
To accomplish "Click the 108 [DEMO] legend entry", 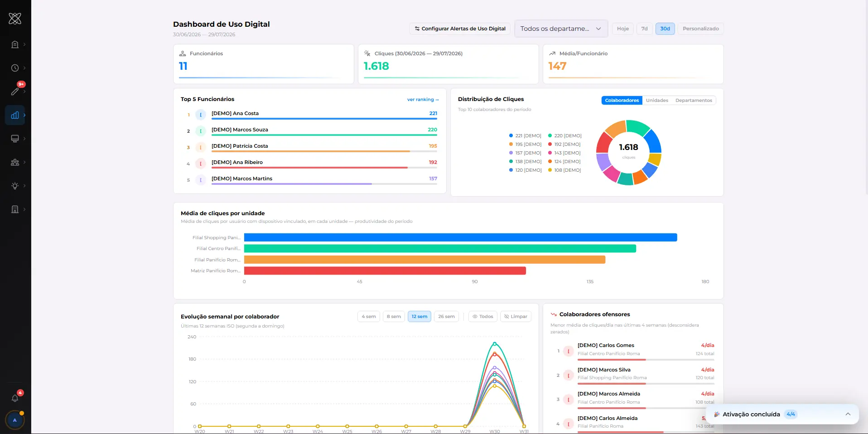I will pos(564,170).
